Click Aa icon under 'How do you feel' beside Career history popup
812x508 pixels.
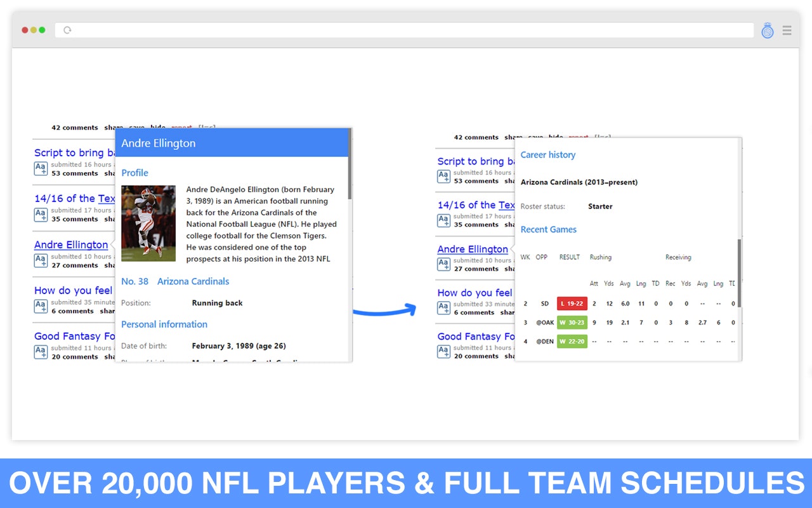tap(443, 308)
